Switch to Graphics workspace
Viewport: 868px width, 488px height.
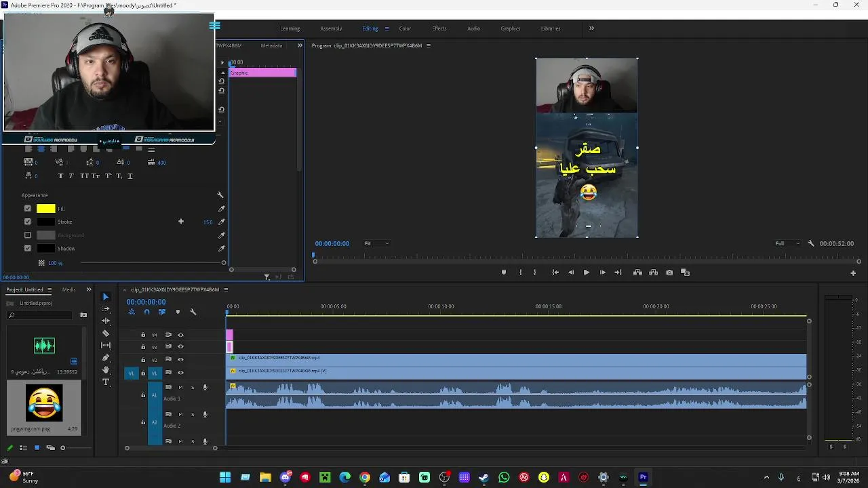point(511,28)
